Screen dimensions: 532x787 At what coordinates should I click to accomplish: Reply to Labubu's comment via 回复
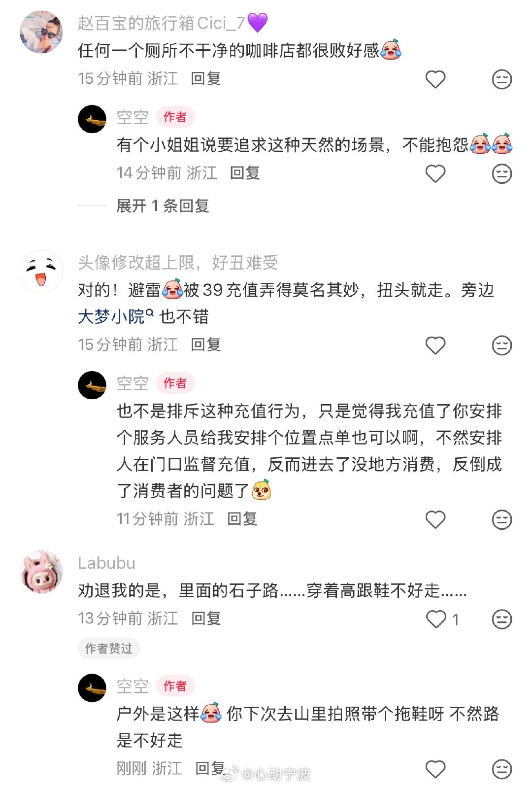206,618
